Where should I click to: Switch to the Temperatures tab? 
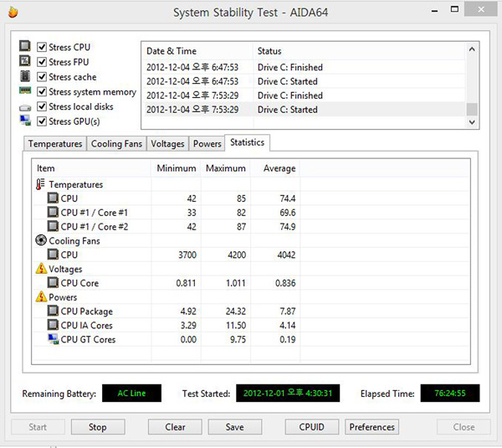55,143
